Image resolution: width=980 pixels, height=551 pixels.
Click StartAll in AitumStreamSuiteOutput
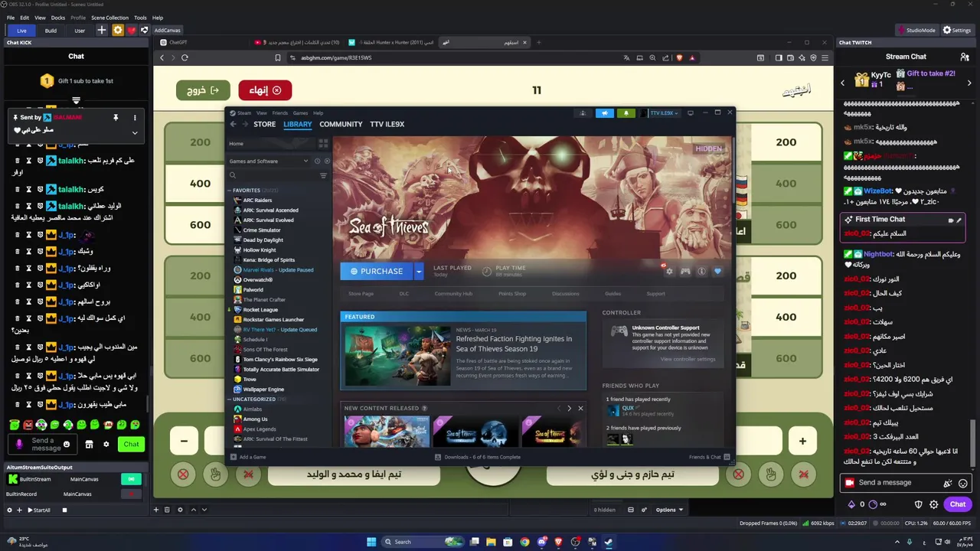tap(38, 510)
